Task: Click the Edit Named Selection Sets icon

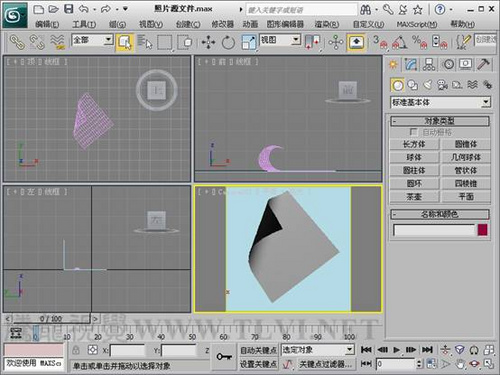Action: click(463, 42)
